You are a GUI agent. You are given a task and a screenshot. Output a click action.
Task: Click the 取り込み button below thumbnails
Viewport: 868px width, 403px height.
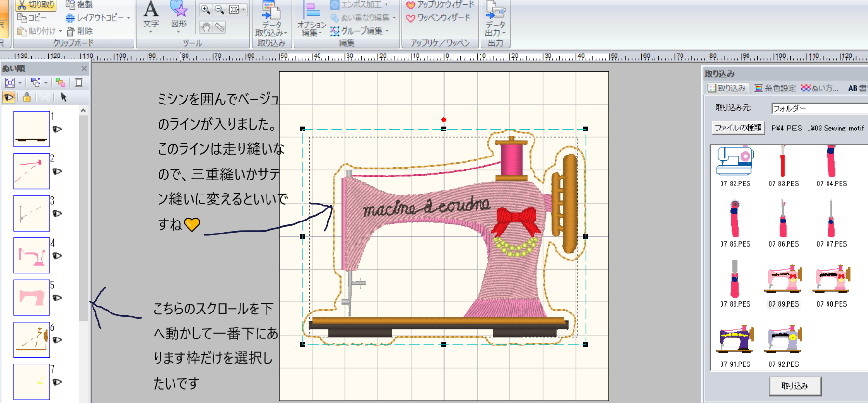[x=795, y=386]
